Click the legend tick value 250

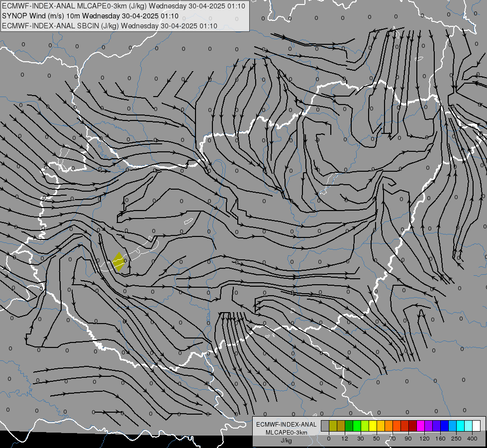click(456, 439)
